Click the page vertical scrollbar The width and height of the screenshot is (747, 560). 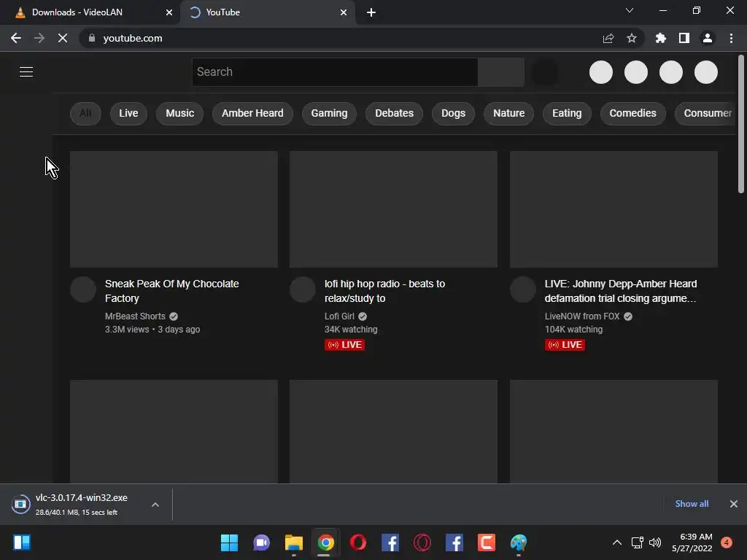click(x=741, y=125)
